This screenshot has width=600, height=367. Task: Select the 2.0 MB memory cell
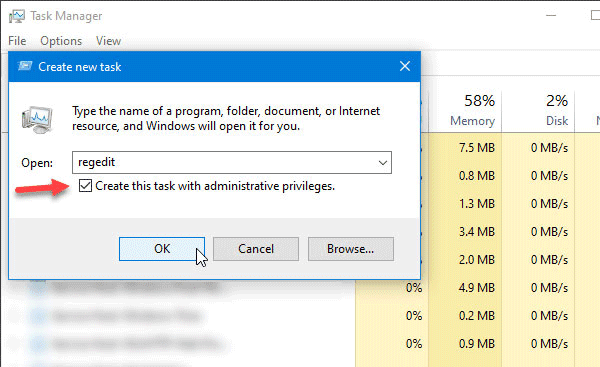pyautogui.click(x=465, y=259)
